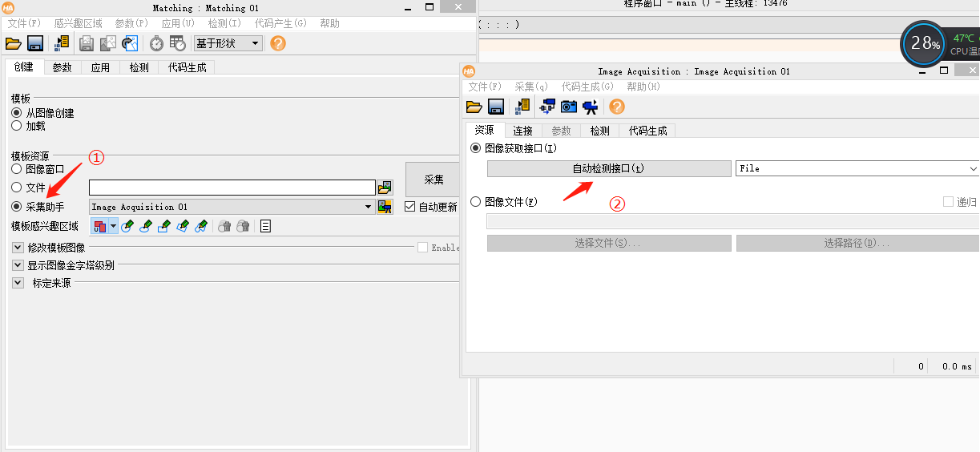
Task: Click the ROI combine mode icon
Action: 99,226
